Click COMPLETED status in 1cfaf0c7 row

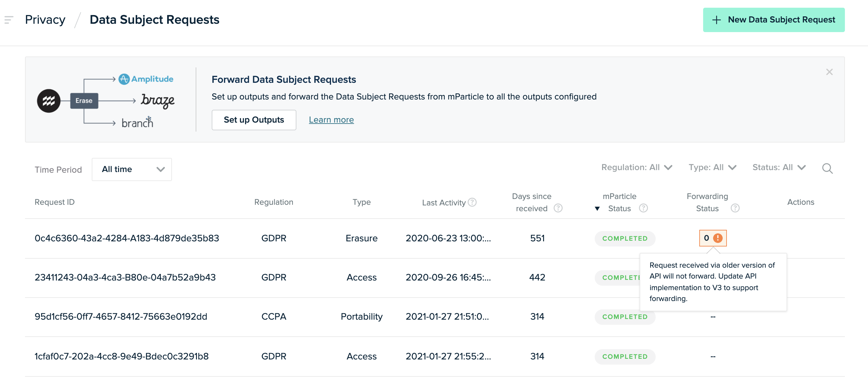click(625, 356)
